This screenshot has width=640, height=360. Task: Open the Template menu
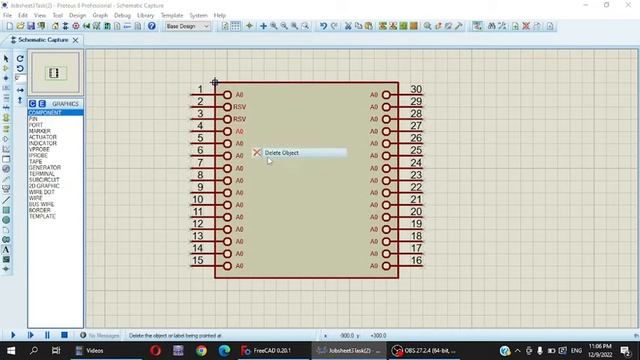(x=172, y=16)
